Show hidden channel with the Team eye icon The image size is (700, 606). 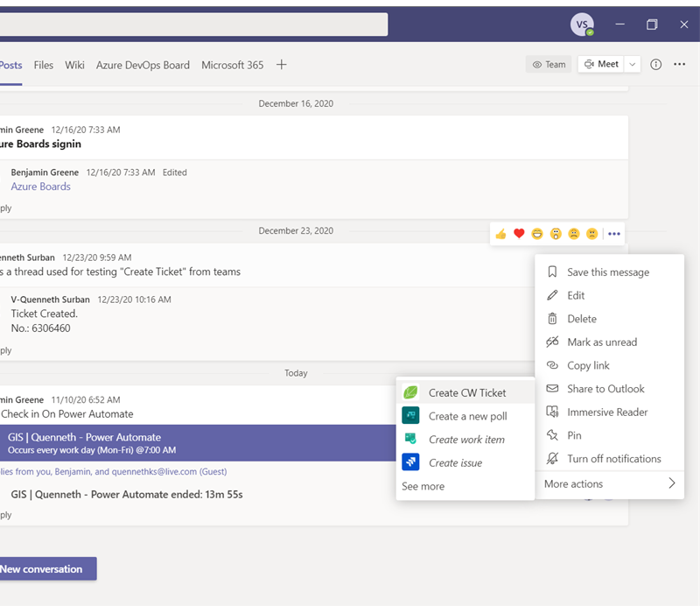(548, 64)
